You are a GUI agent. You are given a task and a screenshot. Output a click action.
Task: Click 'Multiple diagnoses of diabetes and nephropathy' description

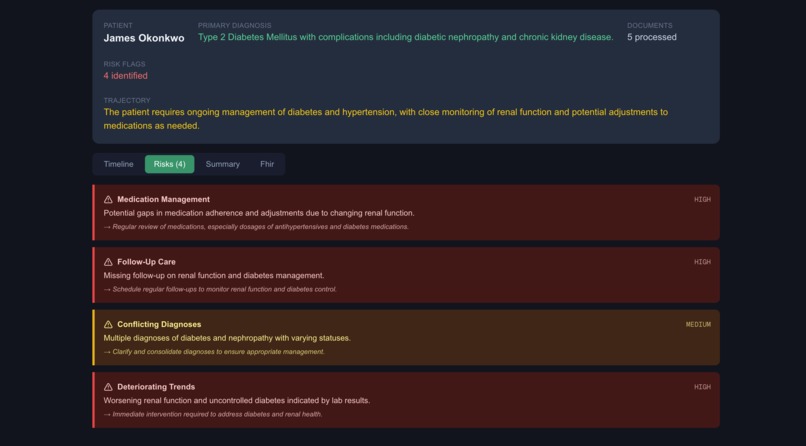click(227, 338)
